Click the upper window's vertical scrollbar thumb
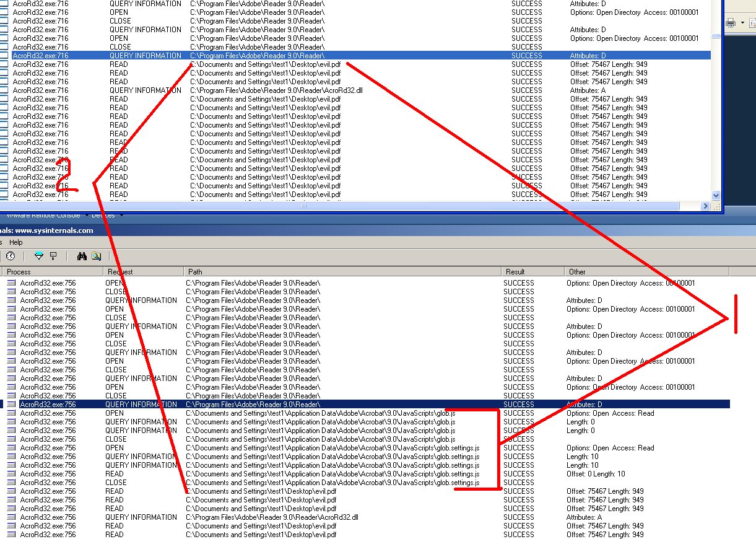This screenshot has width=756, height=539. (716, 36)
